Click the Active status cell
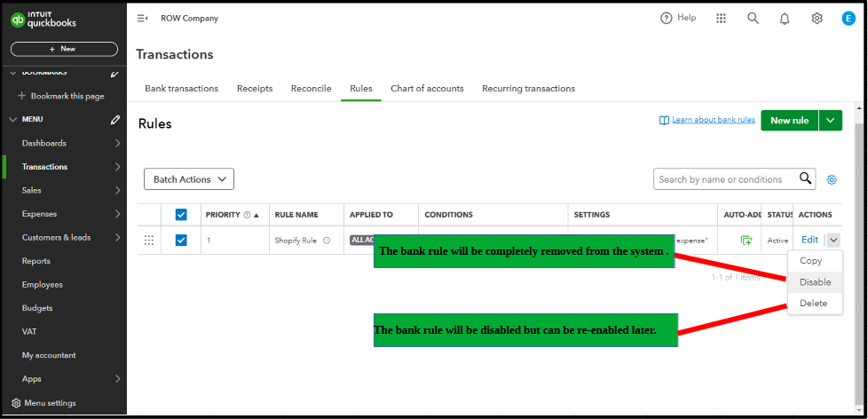868x419 pixels. 777,241
